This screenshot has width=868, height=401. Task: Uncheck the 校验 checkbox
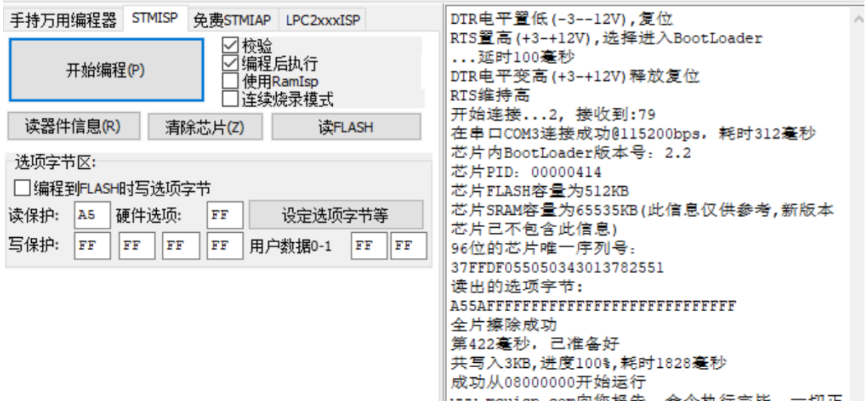coord(230,45)
